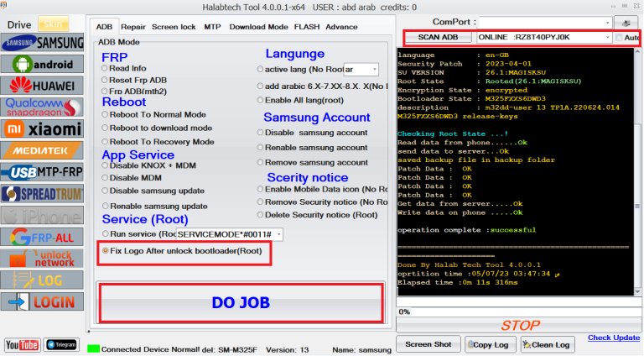Viewport: 644px width, 356px height.
Task: Open the FLASH tab
Action: [307, 27]
